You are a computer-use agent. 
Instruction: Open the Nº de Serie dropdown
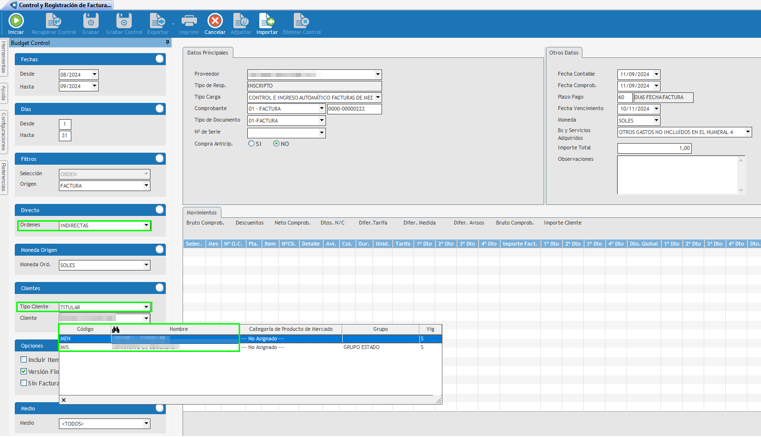click(321, 133)
